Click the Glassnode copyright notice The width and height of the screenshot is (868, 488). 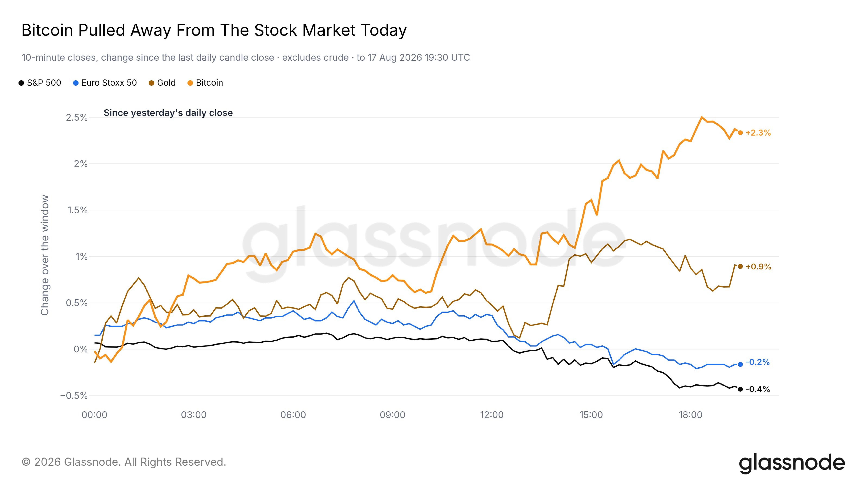click(x=124, y=462)
